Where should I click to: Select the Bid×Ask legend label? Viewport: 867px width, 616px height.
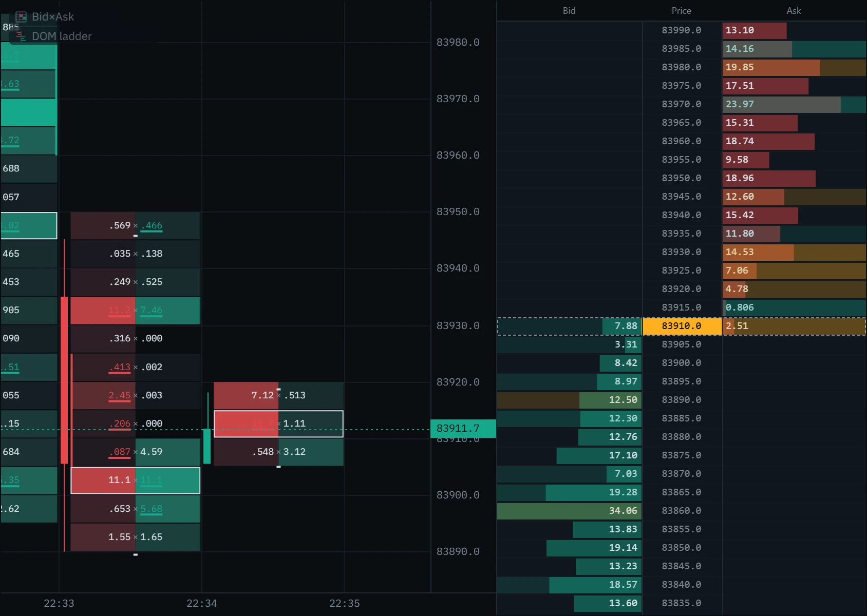click(x=53, y=17)
